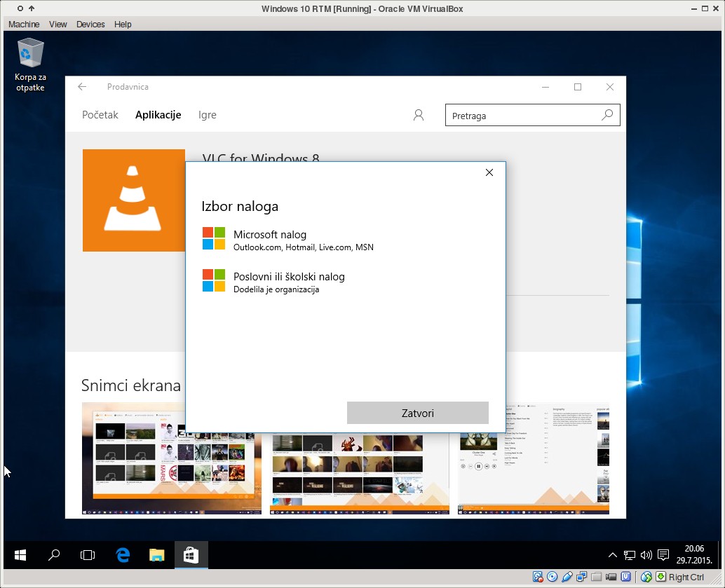Launch Microsoft Edge from the taskbar
725x588 pixels.
coord(123,555)
